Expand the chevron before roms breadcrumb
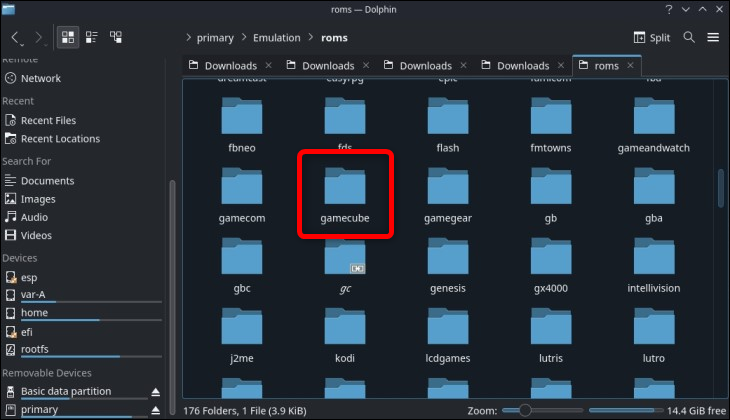Image resolution: width=730 pixels, height=420 pixels. pos(311,37)
